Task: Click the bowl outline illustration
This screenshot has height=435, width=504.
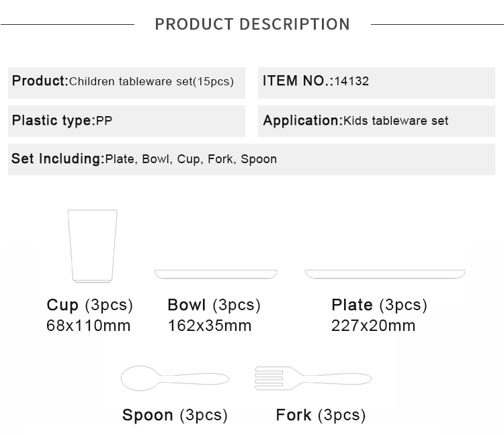Action: pos(216,274)
